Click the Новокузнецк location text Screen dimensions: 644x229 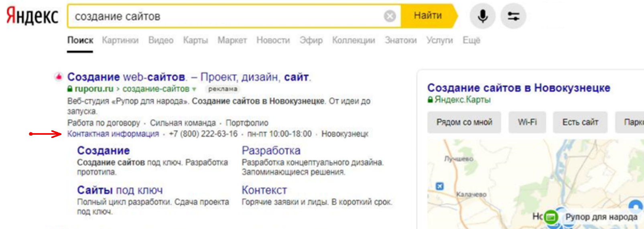tap(345, 134)
